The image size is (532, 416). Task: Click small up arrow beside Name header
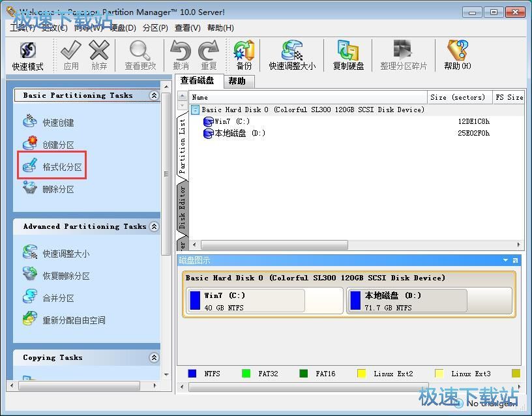(x=182, y=96)
